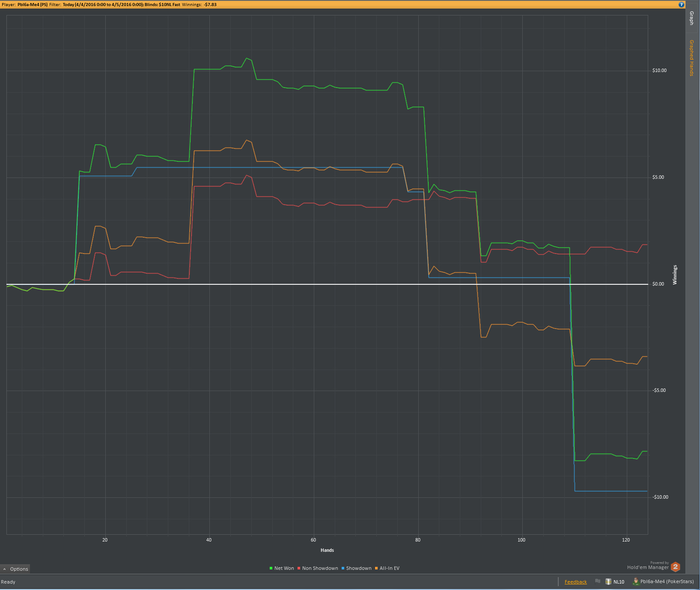This screenshot has height=590, width=700.
Task: Click the blue help icon in the orange bar
Action: [x=681, y=4]
